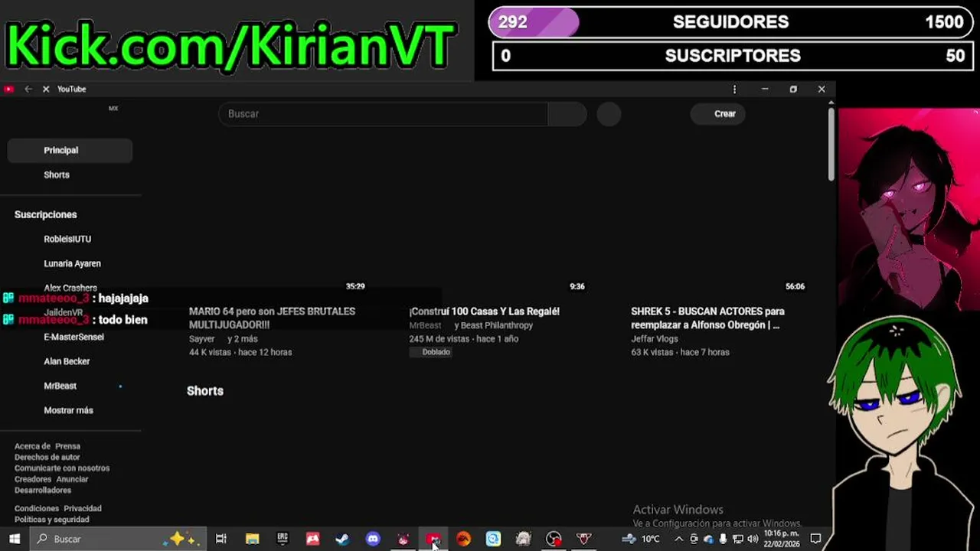The height and width of the screenshot is (551, 980).
Task: Open the Suscripciones section heading
Action: point(46,215)
